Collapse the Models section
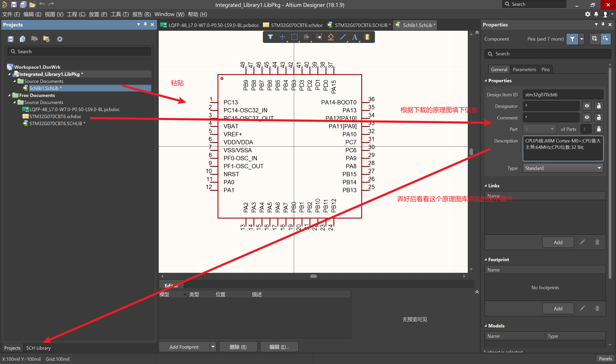Image resolution: width=616 pixels, height=364 pixels. (486, 326)
